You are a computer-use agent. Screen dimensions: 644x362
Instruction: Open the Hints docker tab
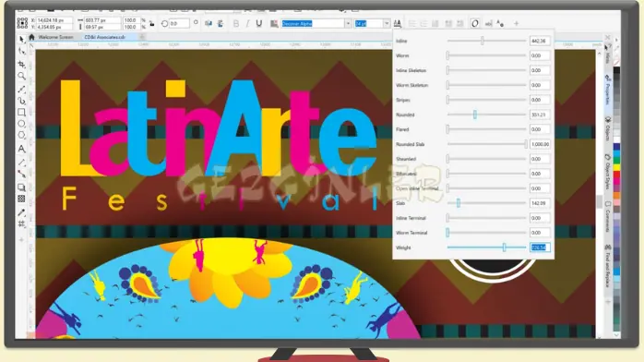click(x=607, y=54)
